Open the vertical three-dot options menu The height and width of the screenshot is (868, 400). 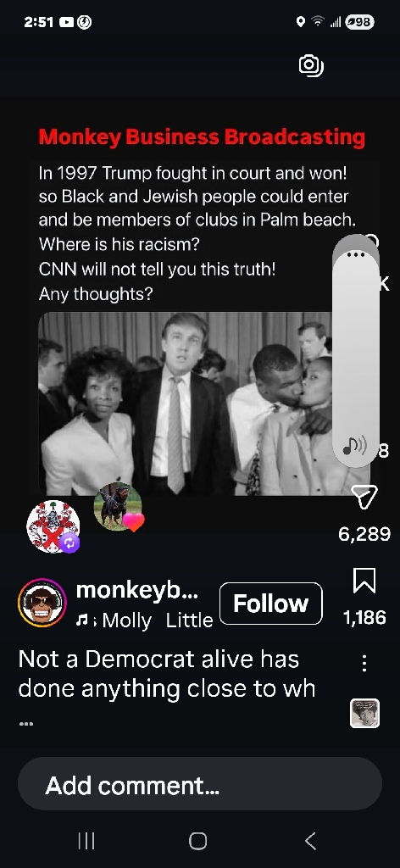click(364, 663)
